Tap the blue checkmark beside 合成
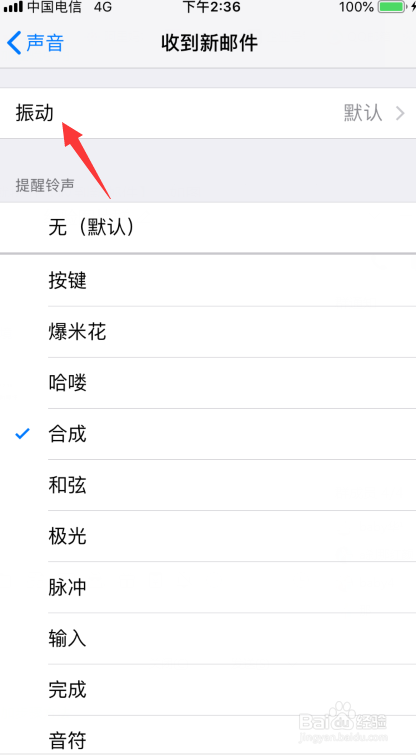Image resolution: width=416 pixels, height=755 pixels. [x=22, y=434]
